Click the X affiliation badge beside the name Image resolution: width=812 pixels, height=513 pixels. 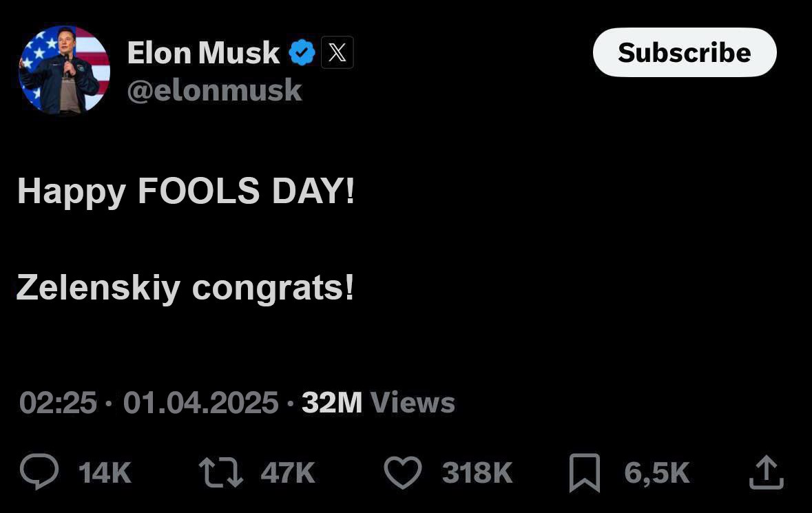[337, 52]
